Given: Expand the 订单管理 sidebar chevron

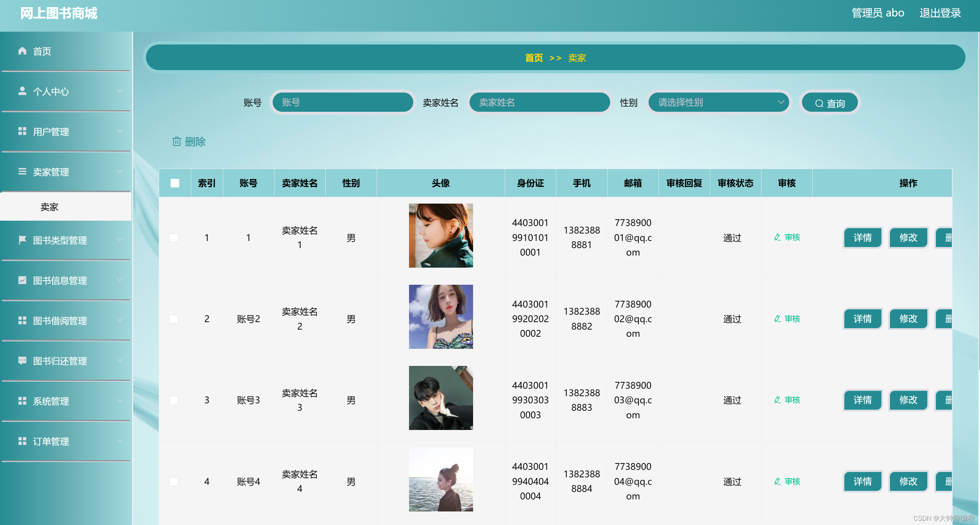Looking at the screenshot, I should pyautogui.click(x=120, y=441).
